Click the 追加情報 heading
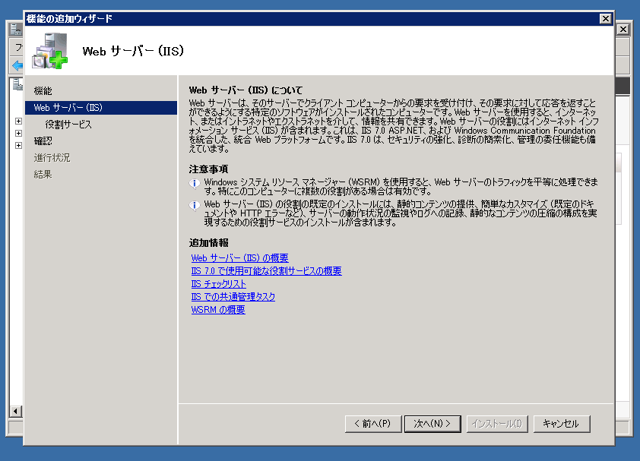The width and height of the screenshot is (640, 461). pyautogui.click(x=208, y=243)
